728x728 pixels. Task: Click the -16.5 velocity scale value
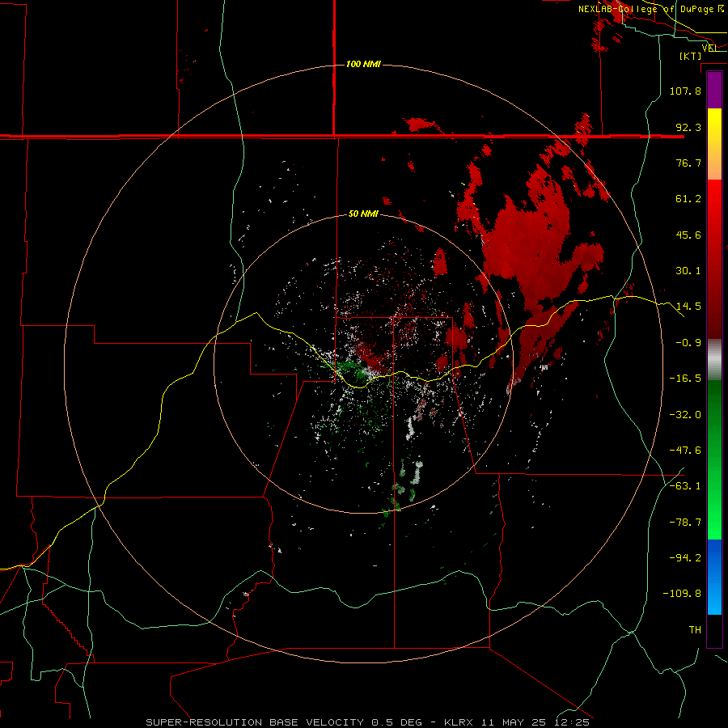[x=685, y=379]
